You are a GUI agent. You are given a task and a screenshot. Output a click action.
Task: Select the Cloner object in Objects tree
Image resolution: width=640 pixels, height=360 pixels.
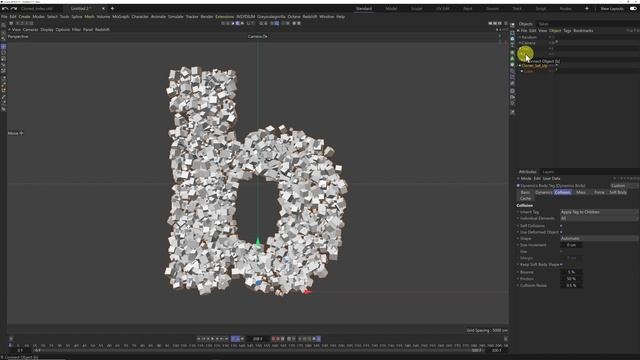click(534, 66)
